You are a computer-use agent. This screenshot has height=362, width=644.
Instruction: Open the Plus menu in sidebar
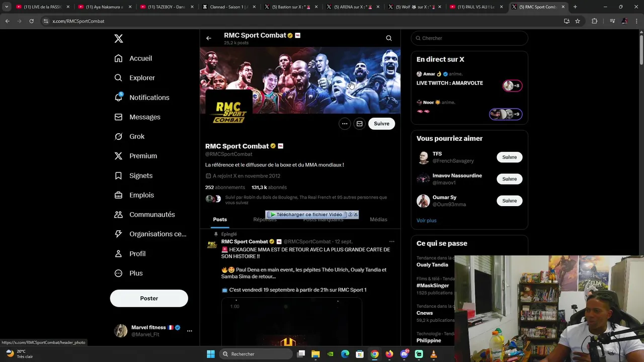click(128, 274)
